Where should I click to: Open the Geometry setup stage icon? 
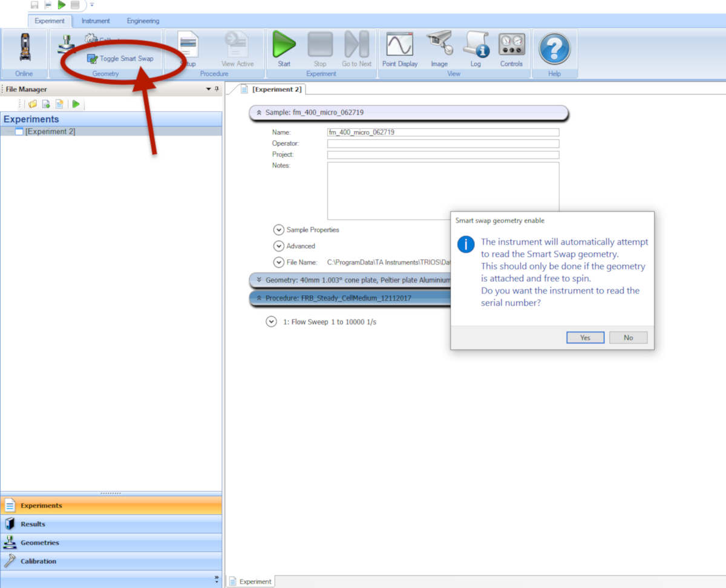[67, 45]
